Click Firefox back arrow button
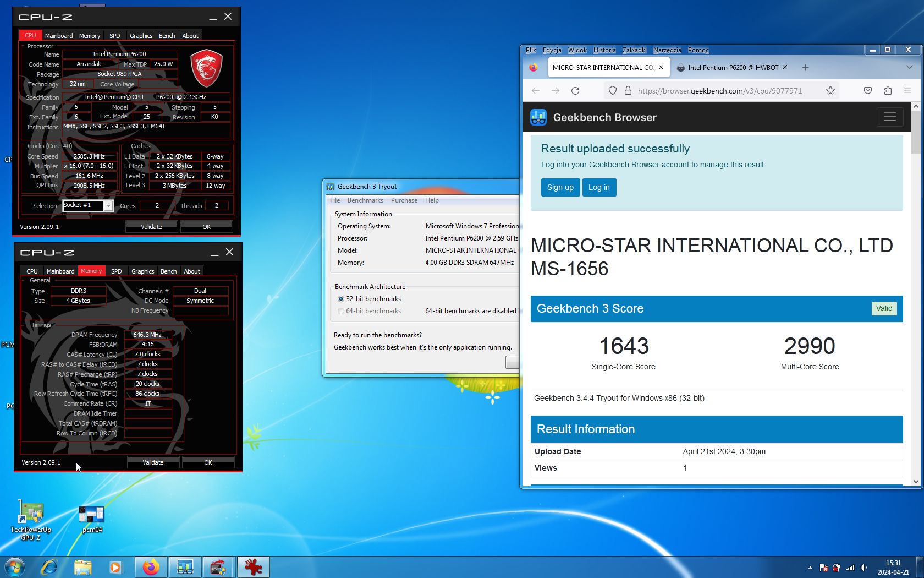This screenshot has width=924, height=578. tap(536, 91)
